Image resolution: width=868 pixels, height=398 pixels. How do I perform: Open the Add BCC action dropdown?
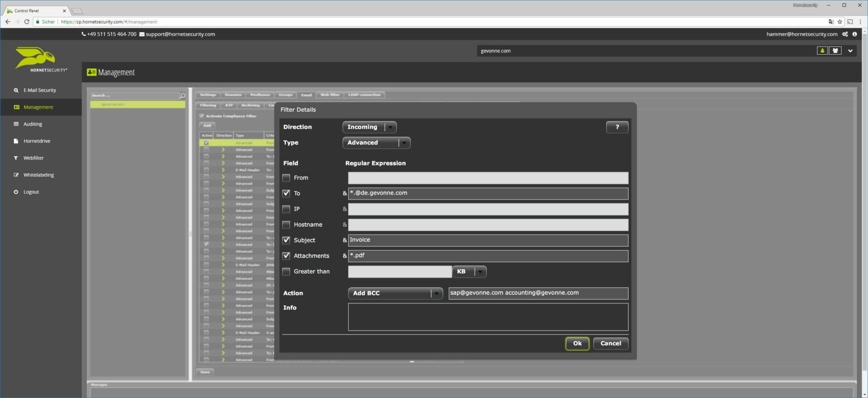(395, 293)
